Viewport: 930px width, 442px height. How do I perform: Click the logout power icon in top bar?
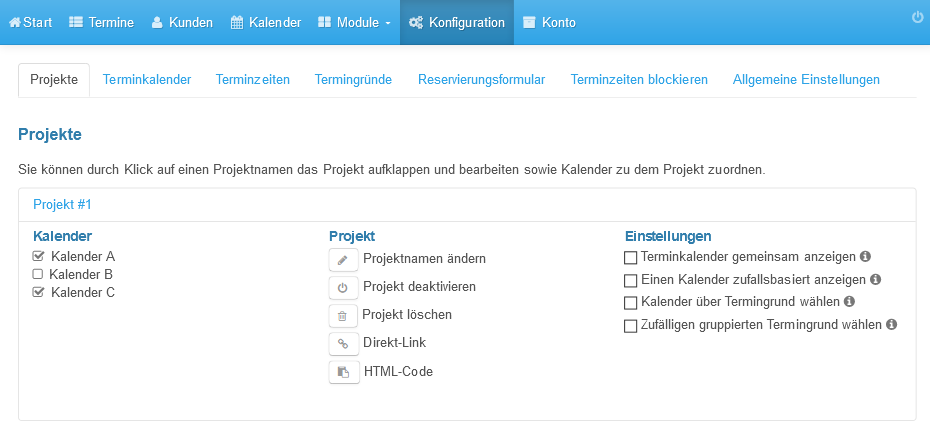(917, 18)
